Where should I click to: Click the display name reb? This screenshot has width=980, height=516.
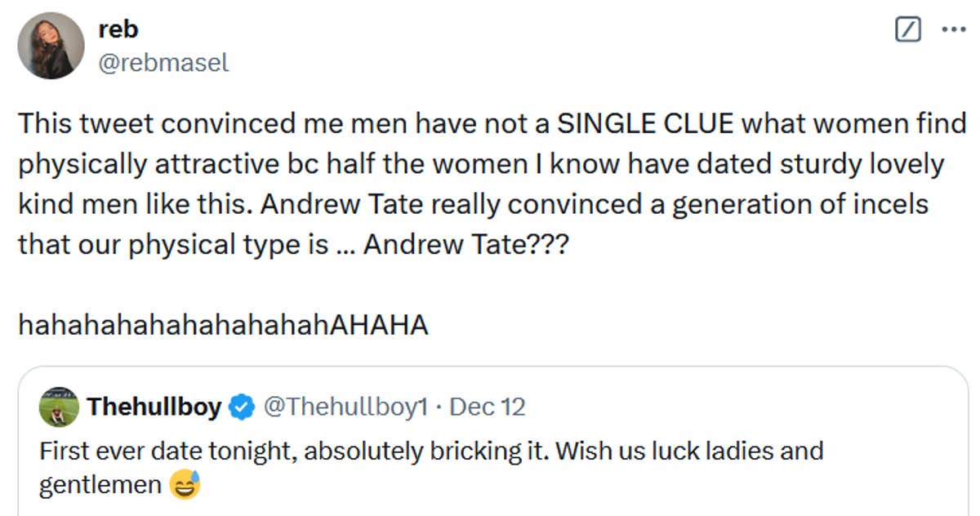click(118, 29)
